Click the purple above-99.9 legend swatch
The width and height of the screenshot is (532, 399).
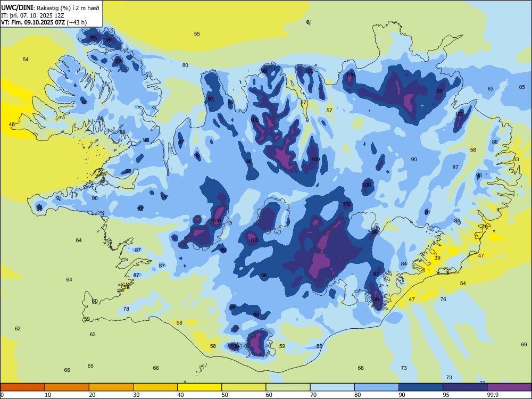tap(509, 387)
